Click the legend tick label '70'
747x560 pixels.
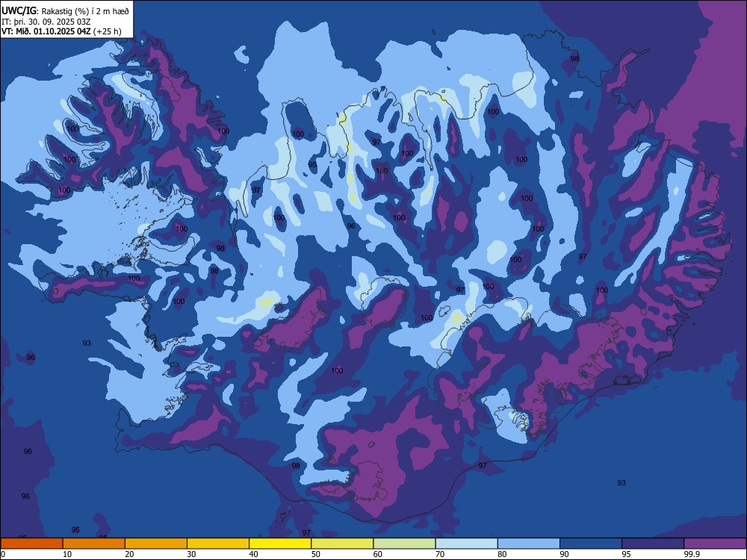(440, 554)
